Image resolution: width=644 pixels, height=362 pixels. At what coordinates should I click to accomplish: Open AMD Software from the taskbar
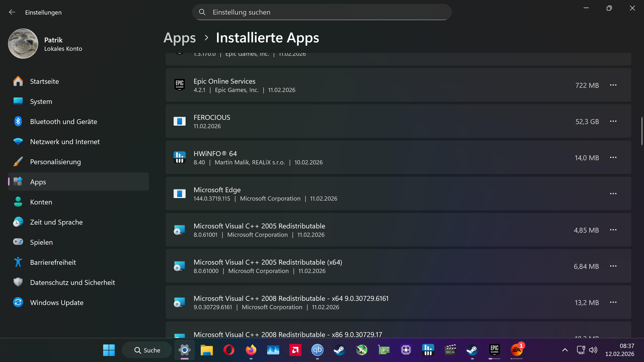coord(295,350)
